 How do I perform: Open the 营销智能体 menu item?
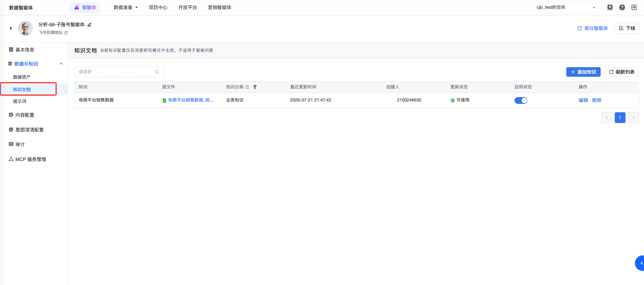pyautogui.click(x=220, y=7)
